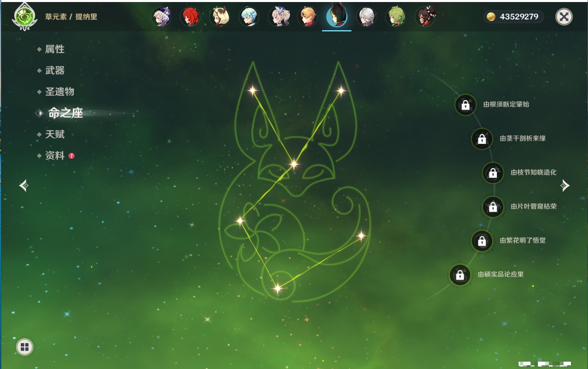
Task: Open the 属性 attributes menu
Action: (55, 49)
